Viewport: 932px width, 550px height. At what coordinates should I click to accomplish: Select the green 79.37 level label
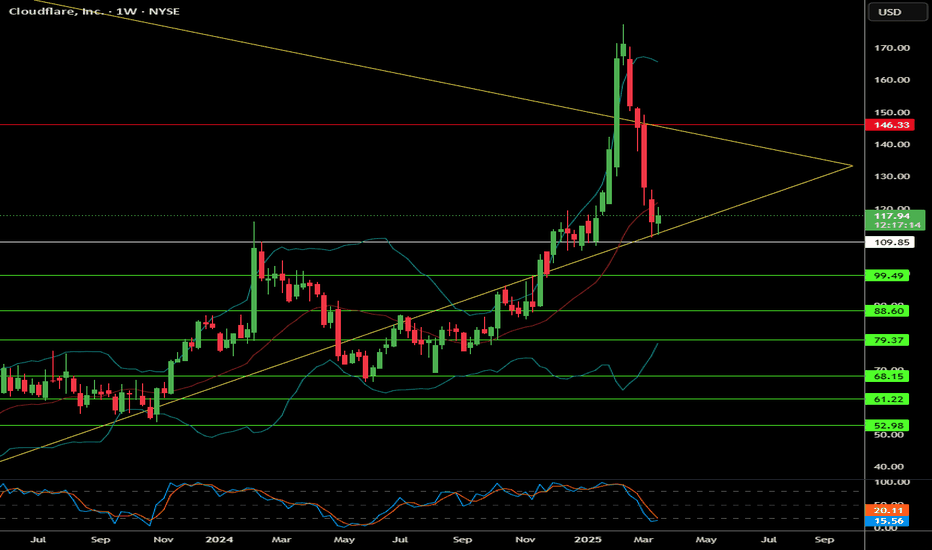pos(888,340)
